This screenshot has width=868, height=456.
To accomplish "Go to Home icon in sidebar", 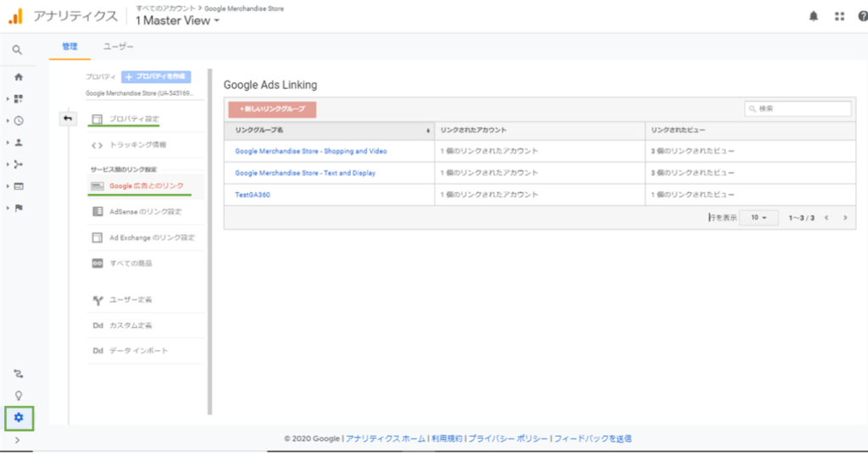I will (19, 77).
